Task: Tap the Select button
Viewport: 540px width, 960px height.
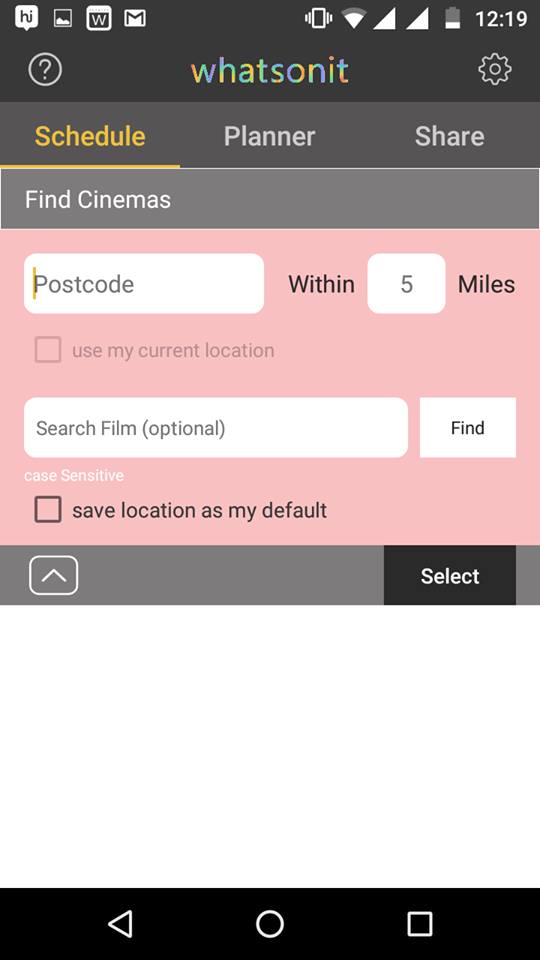Action: (x=450, y=576)
